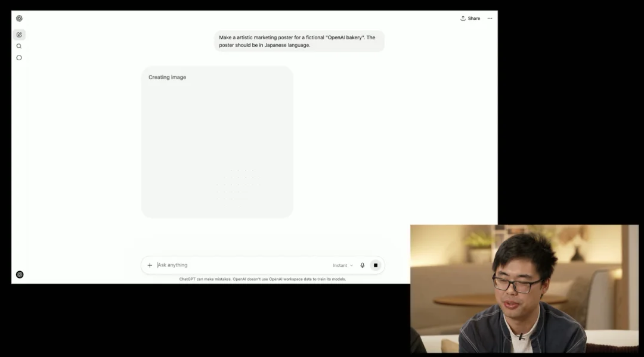
Task: Click the chat bubble icon in the sidebar
Action: [19, 58]
